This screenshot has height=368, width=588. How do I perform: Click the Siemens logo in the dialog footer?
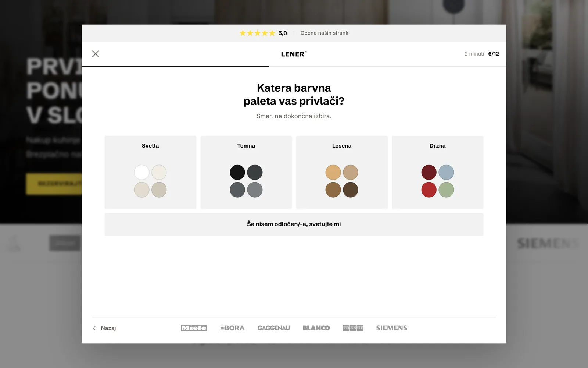pyautogui.click(x=392, y=328)
